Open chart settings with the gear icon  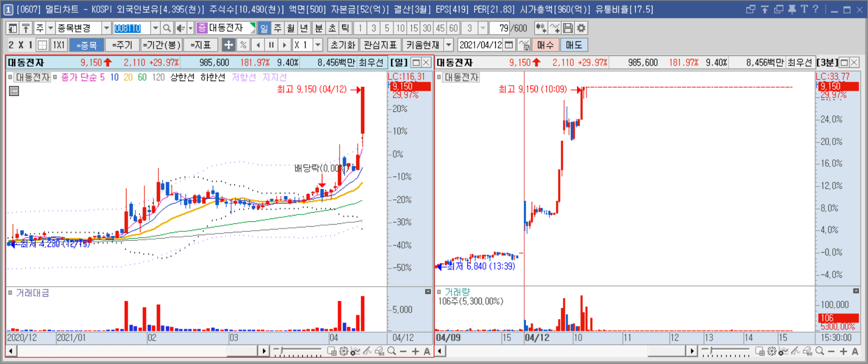click(581, 28)
